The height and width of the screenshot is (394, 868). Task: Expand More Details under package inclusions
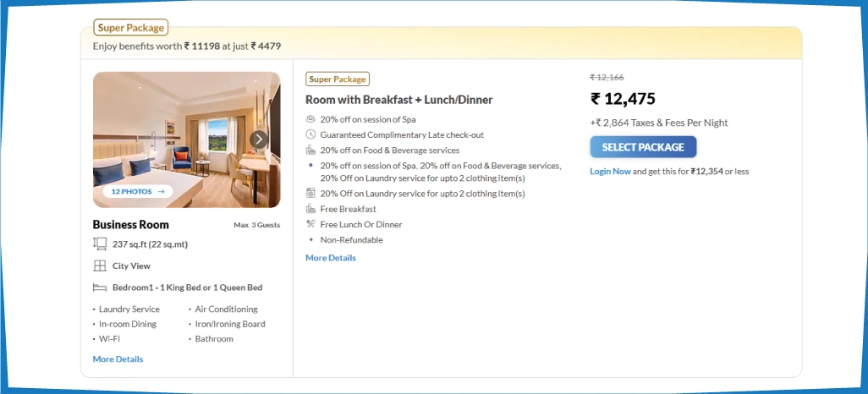331,258
